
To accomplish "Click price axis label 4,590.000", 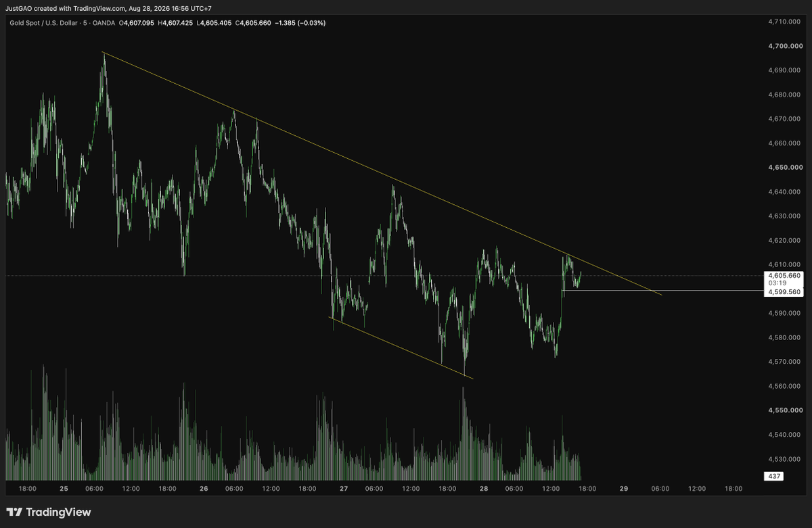I will pos(785,313).
